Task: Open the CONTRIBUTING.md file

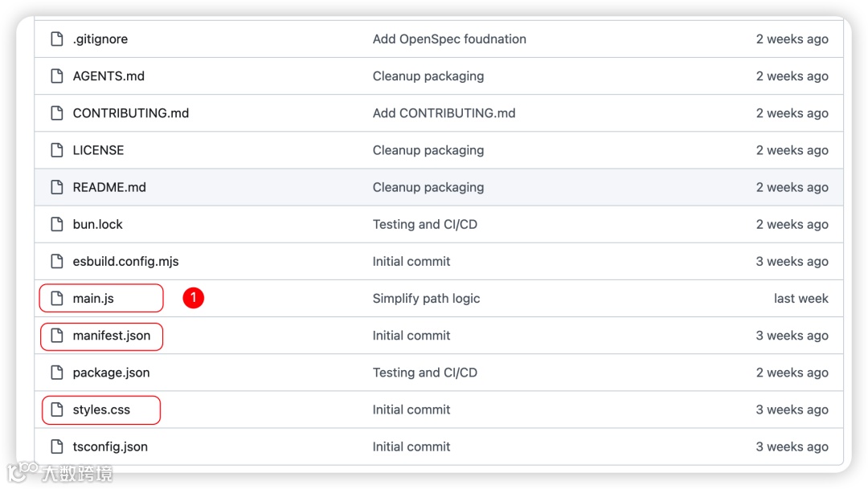Action: 131,113
